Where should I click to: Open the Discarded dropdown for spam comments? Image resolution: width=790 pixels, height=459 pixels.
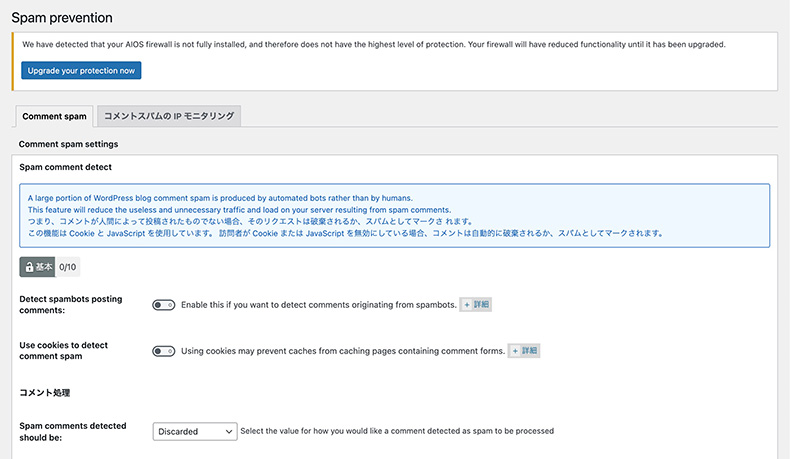(195, 431)
